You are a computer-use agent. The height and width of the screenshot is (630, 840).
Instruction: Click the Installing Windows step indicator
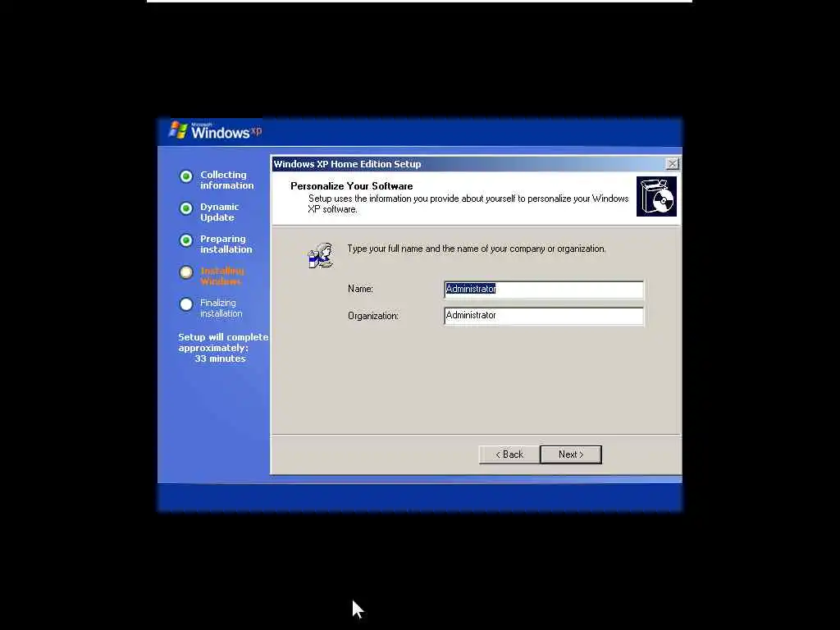[186, 272]
